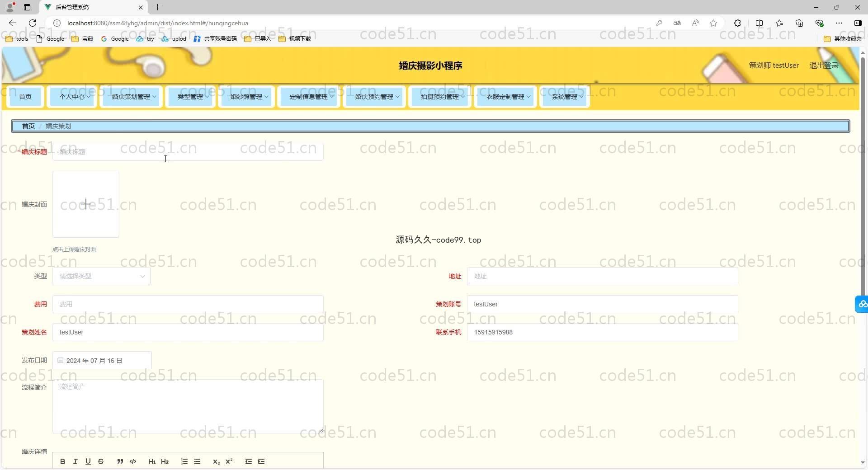Open browser collections icon
The image size is (868, 470).
(799, 23)
